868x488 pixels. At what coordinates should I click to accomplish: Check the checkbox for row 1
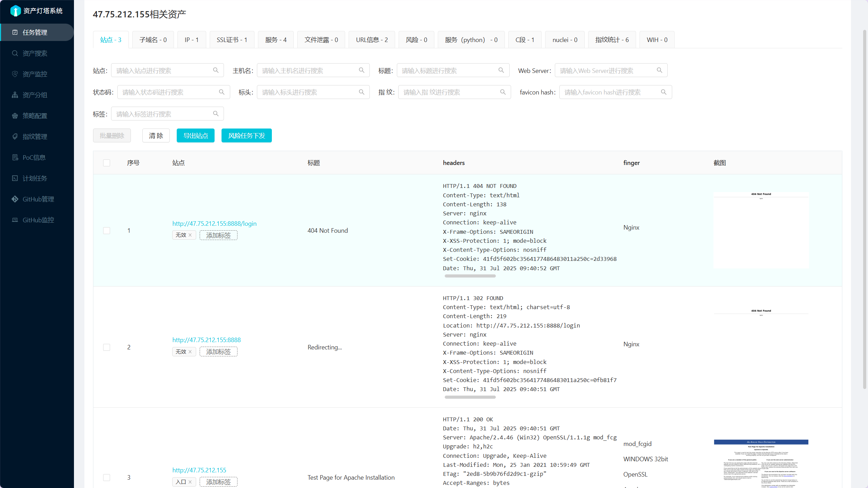[107, 231]
